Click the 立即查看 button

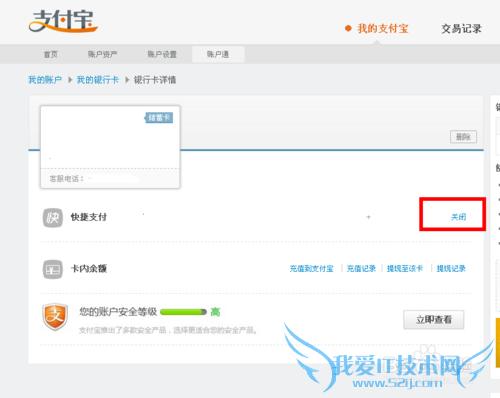tap(434, 320)
